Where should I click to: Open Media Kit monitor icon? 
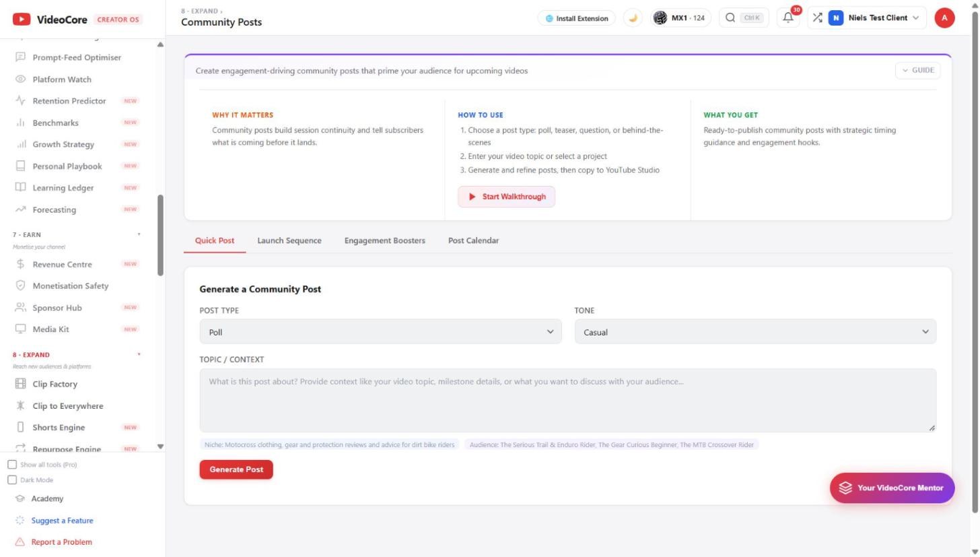20,329
